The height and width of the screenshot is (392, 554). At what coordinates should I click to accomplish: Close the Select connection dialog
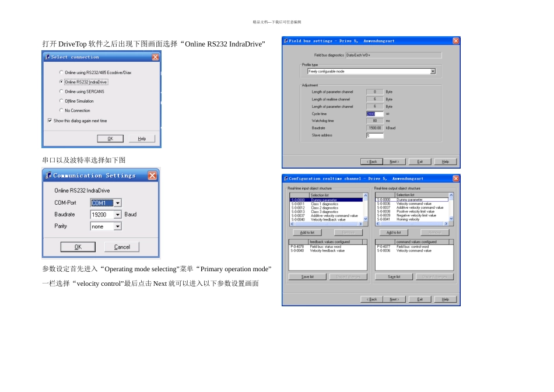tap(155, 57)
